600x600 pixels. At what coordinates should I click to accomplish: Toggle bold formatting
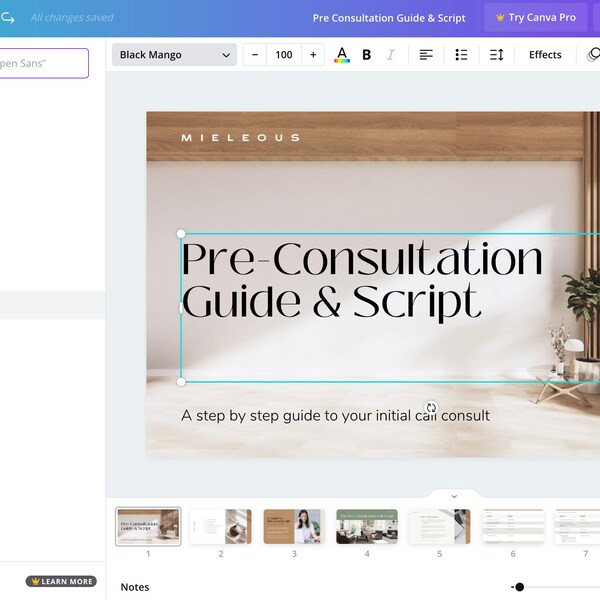pos(366,55)
